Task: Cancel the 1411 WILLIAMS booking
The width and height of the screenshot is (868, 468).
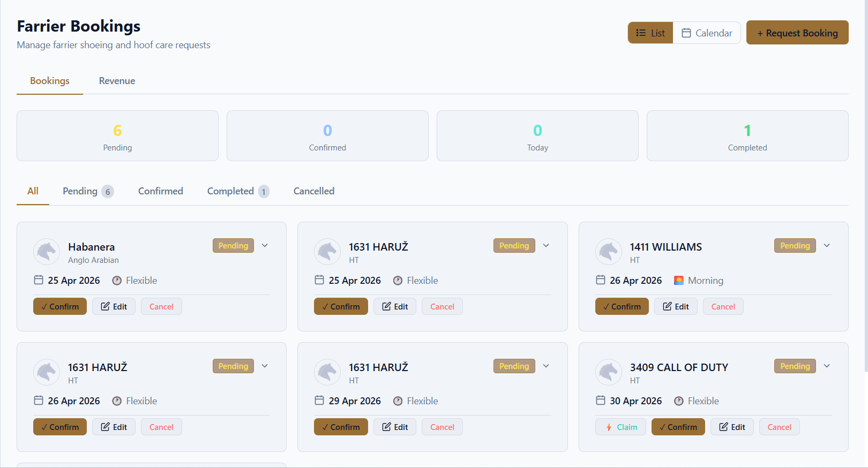Action: tap(723, 306)
